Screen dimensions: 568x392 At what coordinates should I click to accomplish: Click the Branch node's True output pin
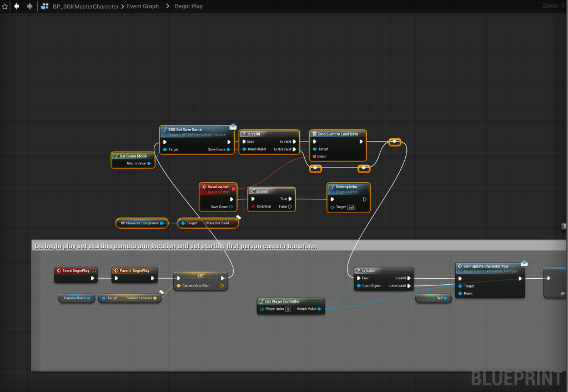(x=290, y=199)
